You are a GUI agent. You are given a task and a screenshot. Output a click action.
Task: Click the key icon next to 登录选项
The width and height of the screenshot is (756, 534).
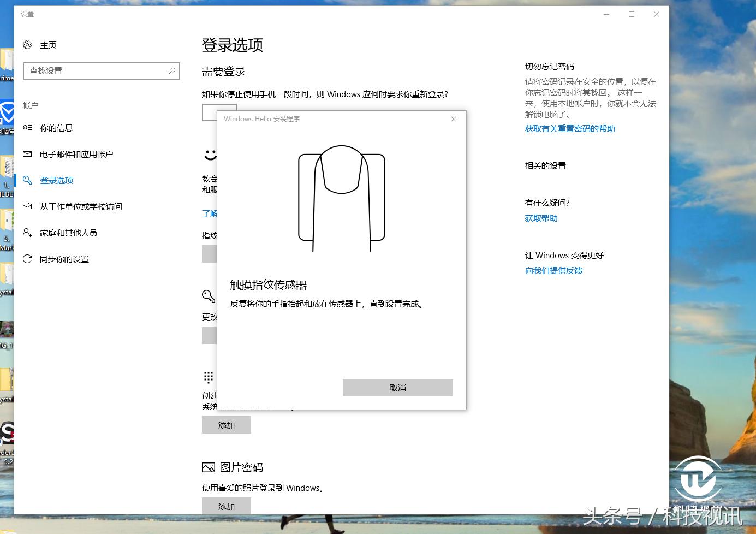click(27, 180)
